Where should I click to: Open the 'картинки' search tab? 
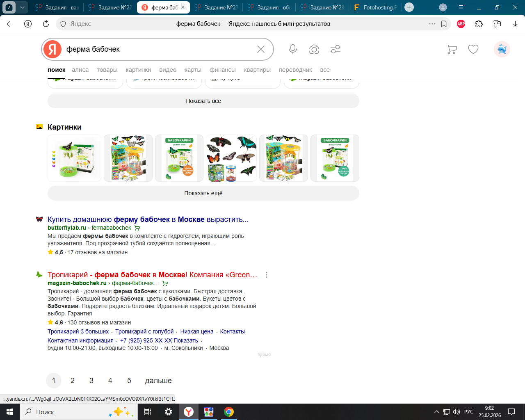[x=138, y=70]
